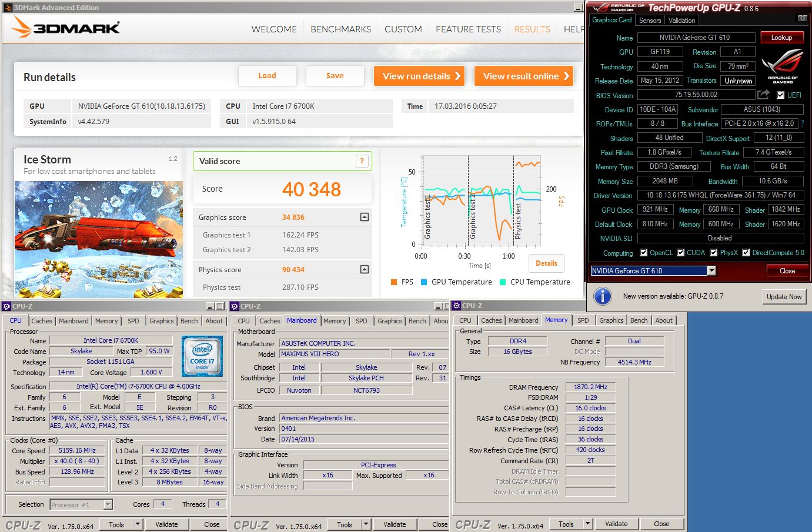The height and width of the screenshot is (532, 812).
Task: Click the green CPU Temperature legend swatch
Action: (x=503, y=282)
